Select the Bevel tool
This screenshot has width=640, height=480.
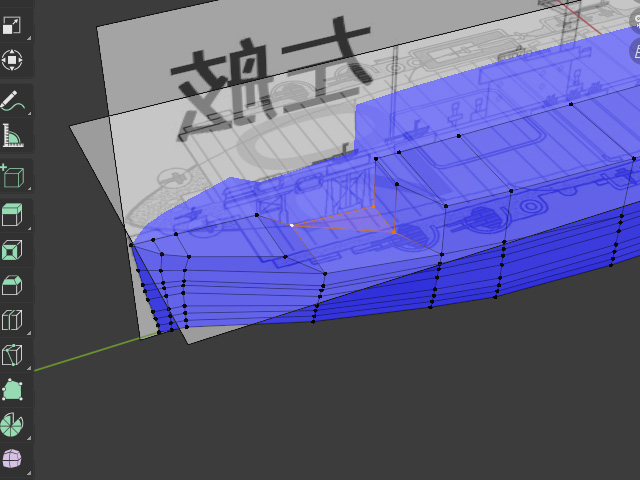click(12, 285)
